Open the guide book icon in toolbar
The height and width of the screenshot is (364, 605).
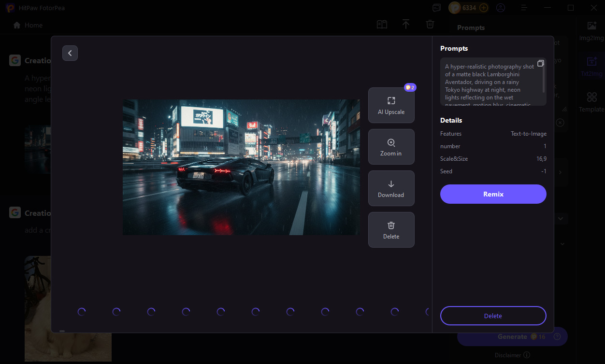pyautogui.click(x=382, y=25)
